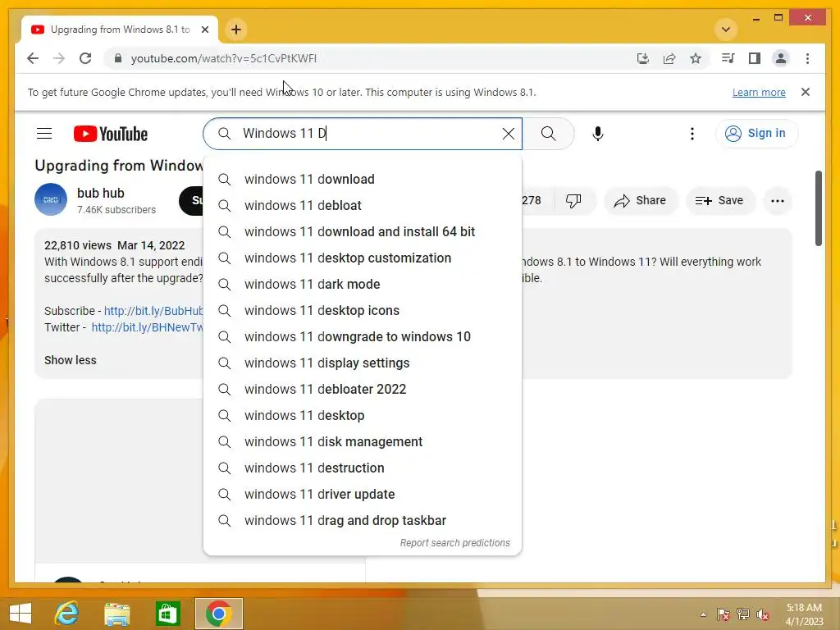The image size is (840, 630).
Task: Open the YouTube hamburger guide menu
Action: (44, 134)
